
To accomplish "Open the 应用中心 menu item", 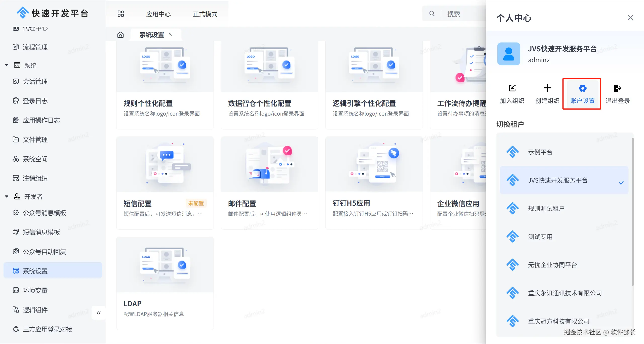I will coord(158,14).
